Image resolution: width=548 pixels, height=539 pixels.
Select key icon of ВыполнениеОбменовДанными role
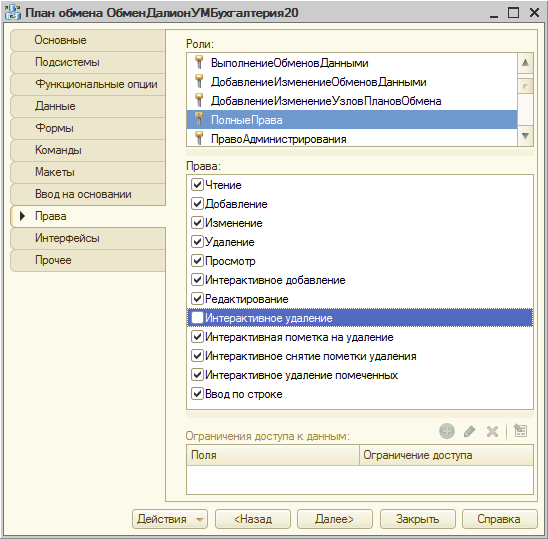coord(199,63)
